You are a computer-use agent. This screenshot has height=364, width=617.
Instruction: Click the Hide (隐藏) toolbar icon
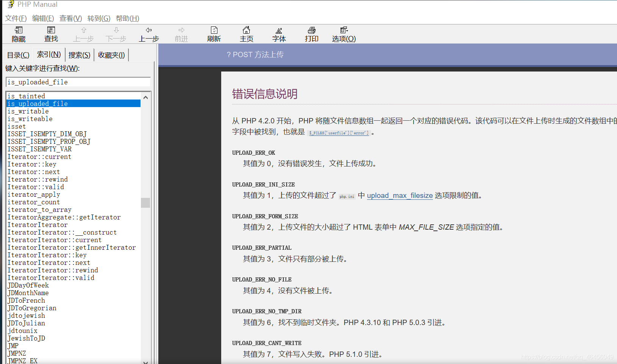point(19,30)
